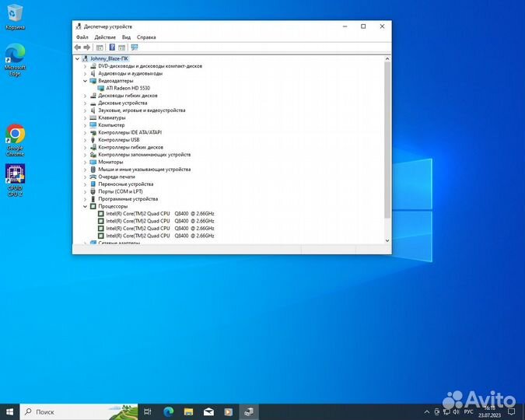
Task: Click the Forward arrow toolbar icon
Action: [86, 47]
